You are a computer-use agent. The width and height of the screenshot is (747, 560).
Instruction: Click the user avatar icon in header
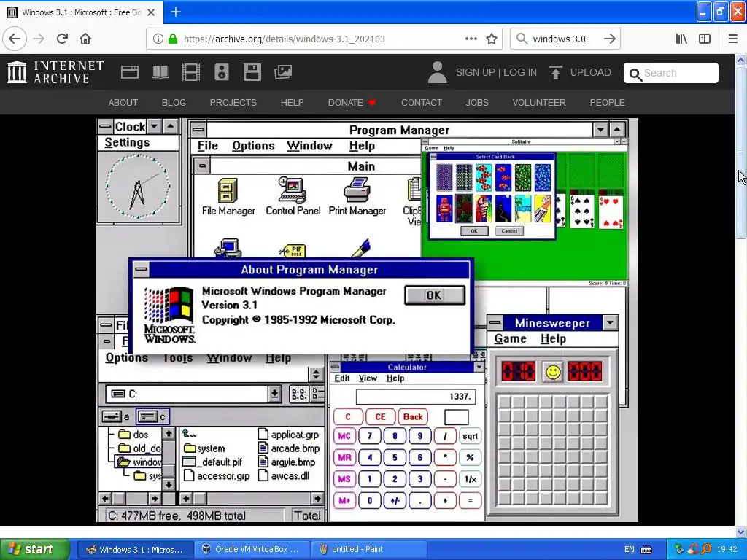(x=437, y=72)
